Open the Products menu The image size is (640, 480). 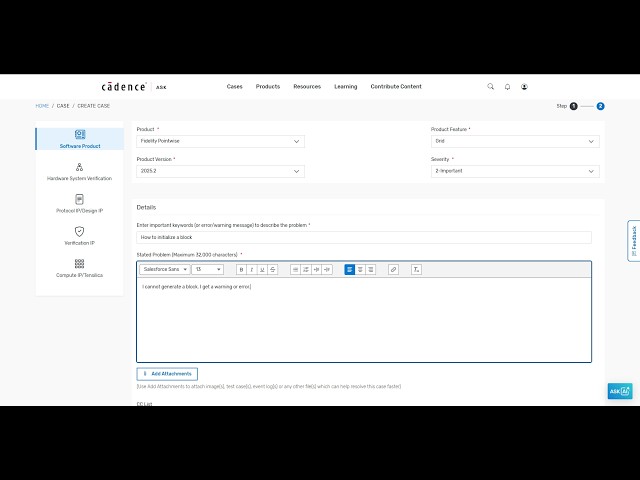[268, 87]
